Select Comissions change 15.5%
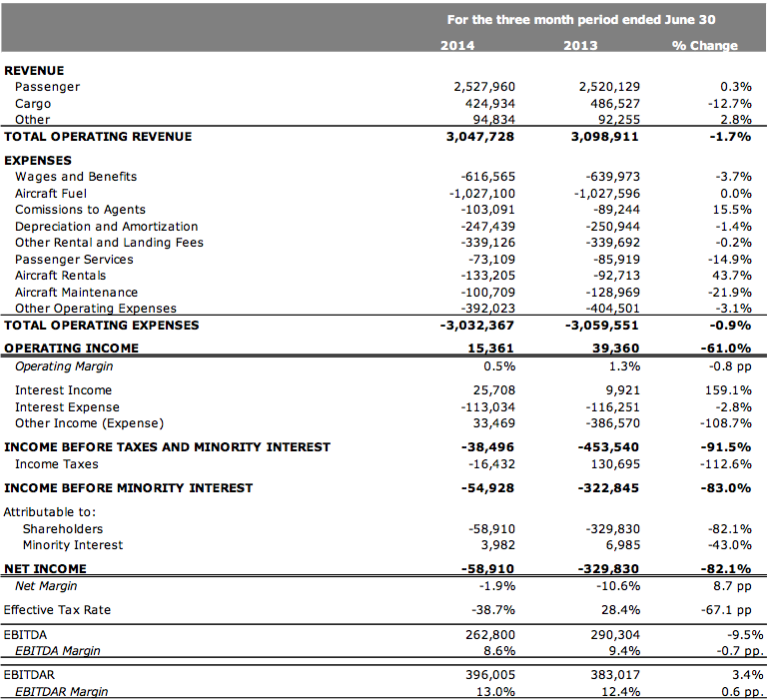The width and height of the screenshot is (767, 700). [732, 210]
